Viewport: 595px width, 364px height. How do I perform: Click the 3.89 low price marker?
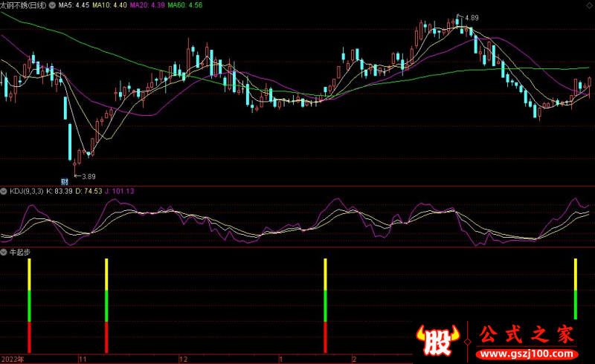tap(89, 176)
